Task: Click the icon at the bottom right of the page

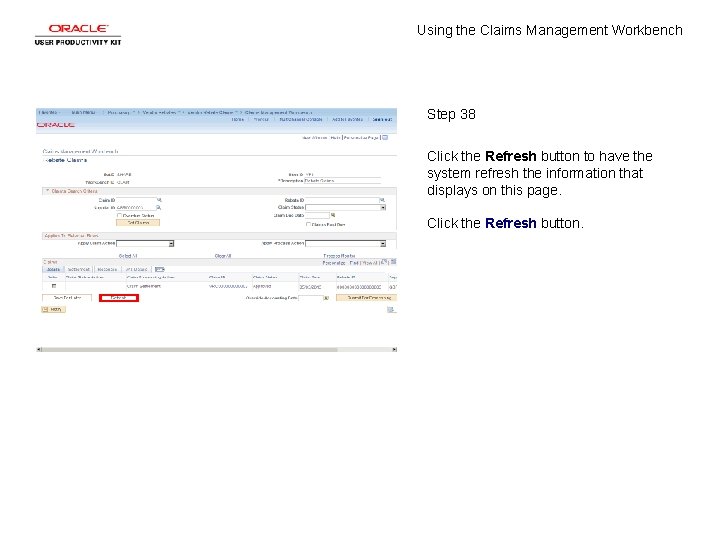Action: click(x=391, y=310)
